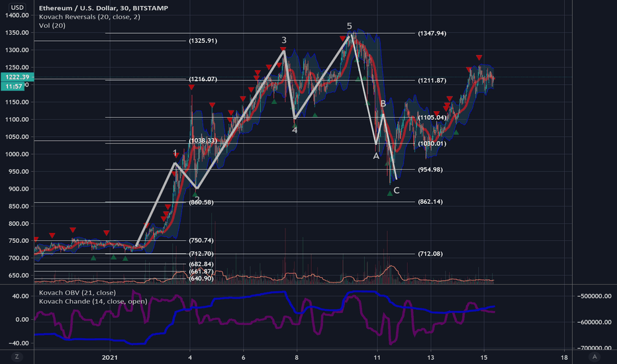
Task: Click the -700000.00 OBV axis label
Action: click(x=594, y=348)
